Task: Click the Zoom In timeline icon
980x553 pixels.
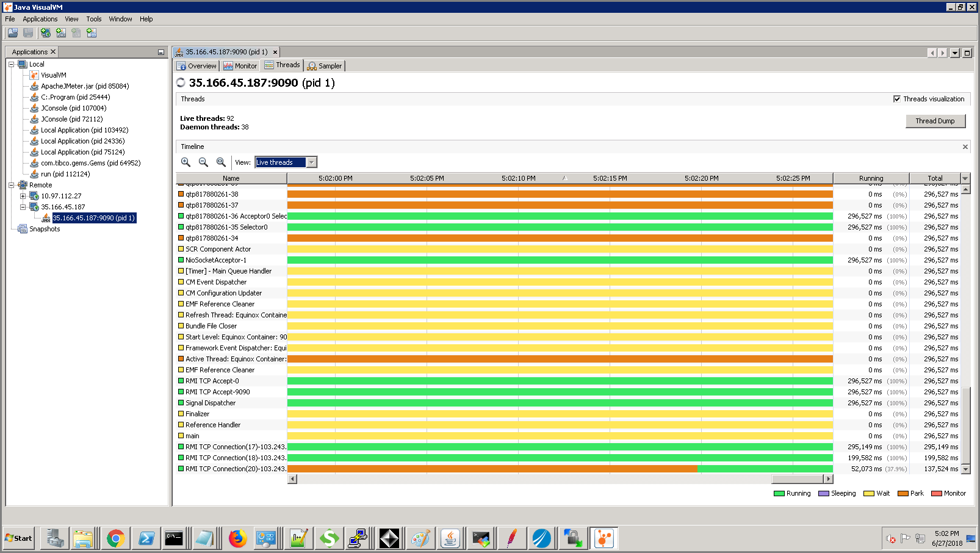Action: [186, 162]
